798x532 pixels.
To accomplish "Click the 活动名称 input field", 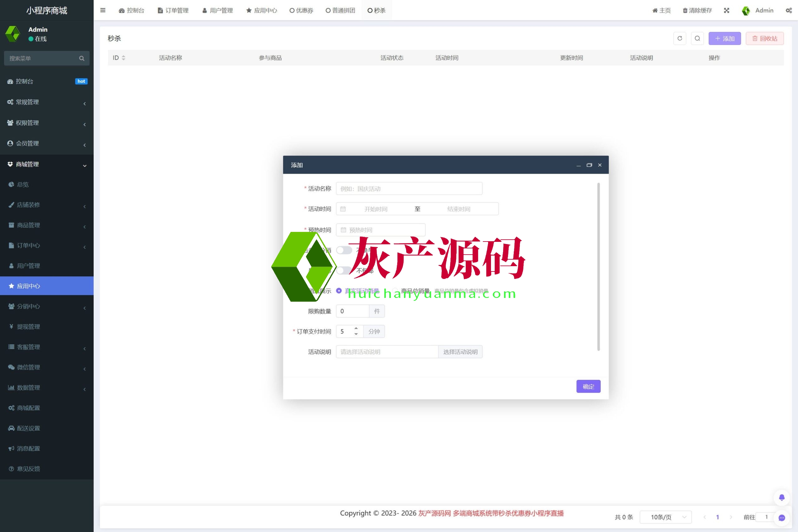I will [409, 189].
